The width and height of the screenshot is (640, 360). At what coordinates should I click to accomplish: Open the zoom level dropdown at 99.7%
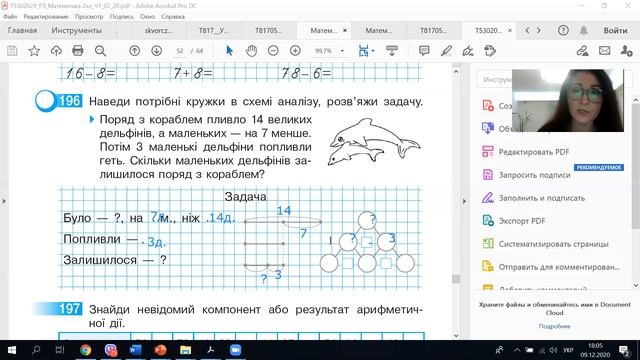coord(342,51)
